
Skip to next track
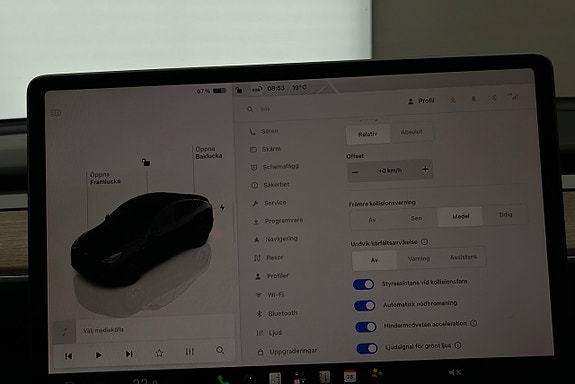[x=129, y=354]
